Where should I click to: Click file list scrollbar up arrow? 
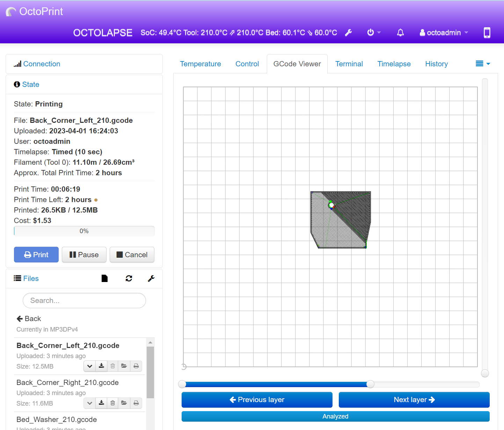150,342
